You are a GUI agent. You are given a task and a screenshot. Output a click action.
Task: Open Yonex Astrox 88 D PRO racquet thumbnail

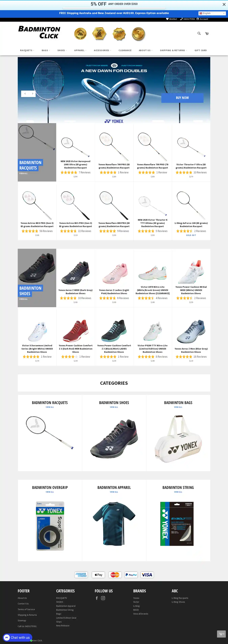click(x=37, y=205)
